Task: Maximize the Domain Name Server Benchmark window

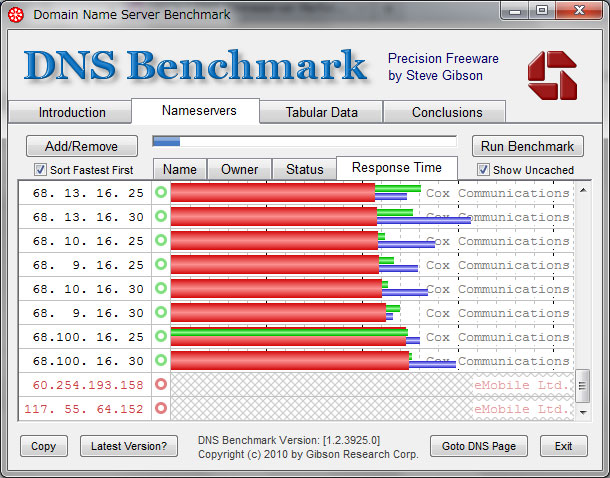Action: 542,11
